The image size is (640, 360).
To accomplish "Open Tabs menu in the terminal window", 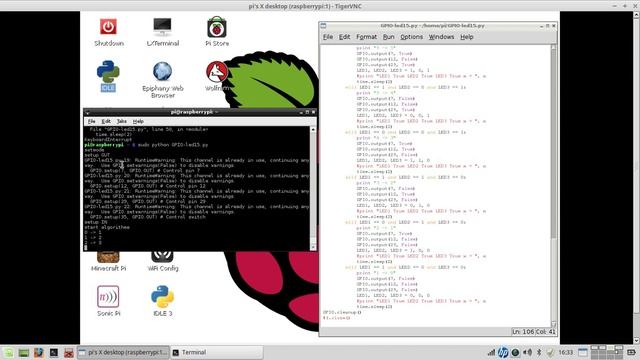I will (x=122, y=121).
